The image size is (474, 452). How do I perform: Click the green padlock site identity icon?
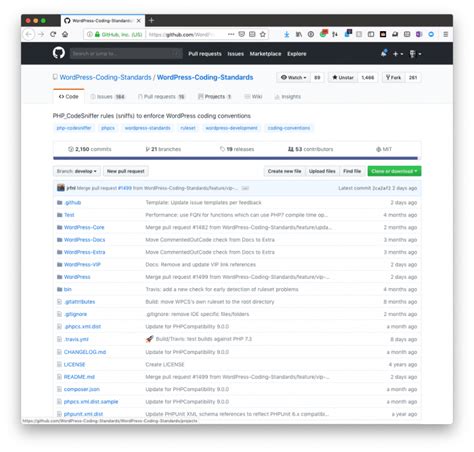coord(97,34)
